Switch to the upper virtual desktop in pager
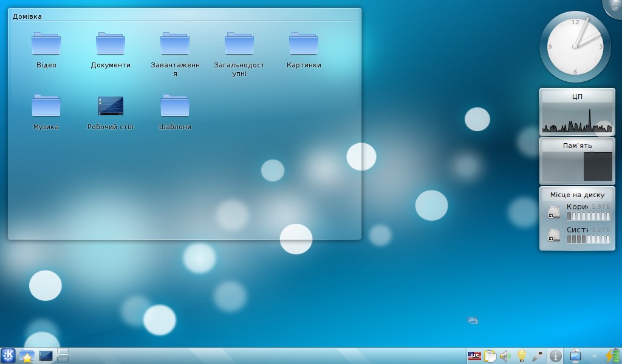 pos(63,352)
